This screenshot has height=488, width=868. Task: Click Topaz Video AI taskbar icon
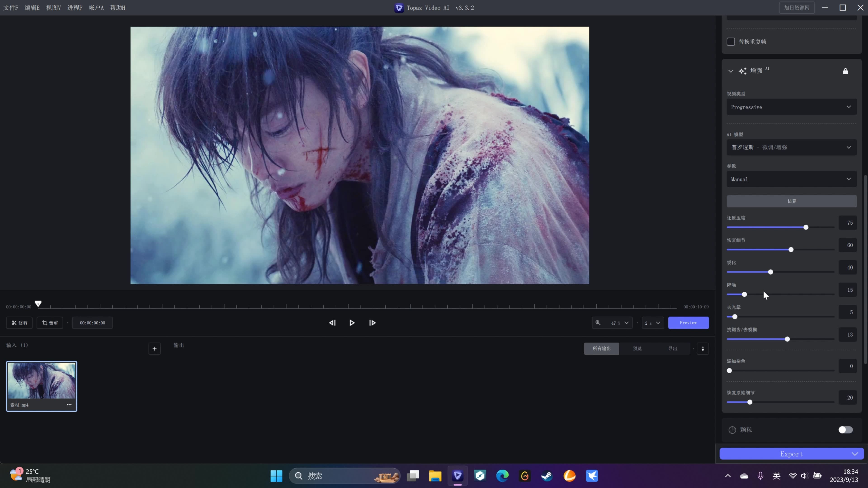[458, 476]
